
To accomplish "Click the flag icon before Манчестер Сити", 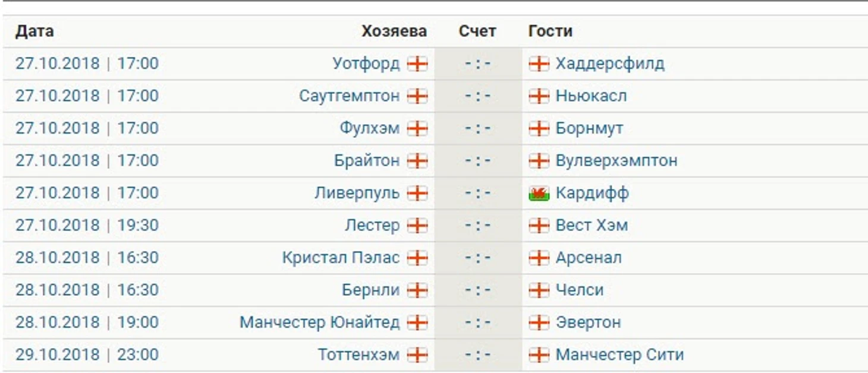I will [539, 355].
